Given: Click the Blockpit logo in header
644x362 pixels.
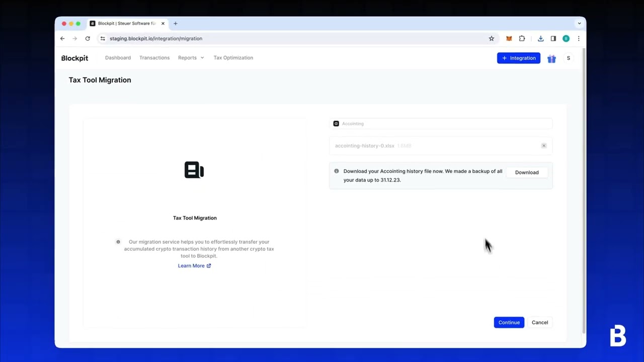Looking at the screenshot, I should point(74,58).
